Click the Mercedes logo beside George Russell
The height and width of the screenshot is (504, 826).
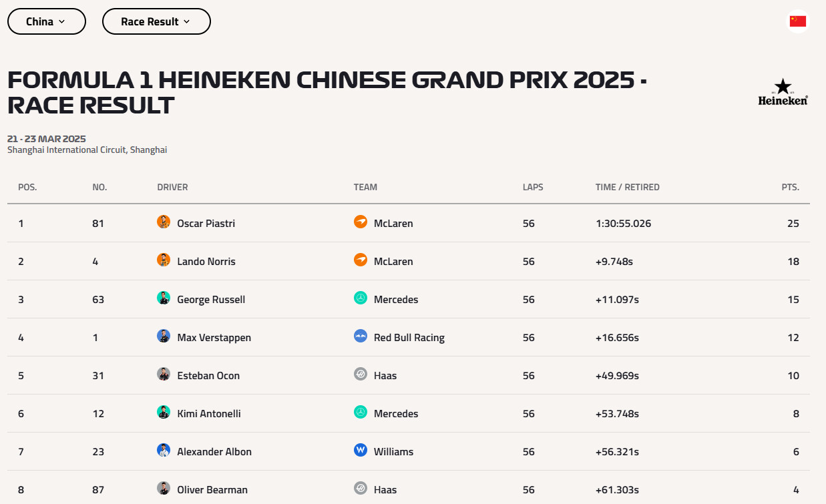[361, 298]
